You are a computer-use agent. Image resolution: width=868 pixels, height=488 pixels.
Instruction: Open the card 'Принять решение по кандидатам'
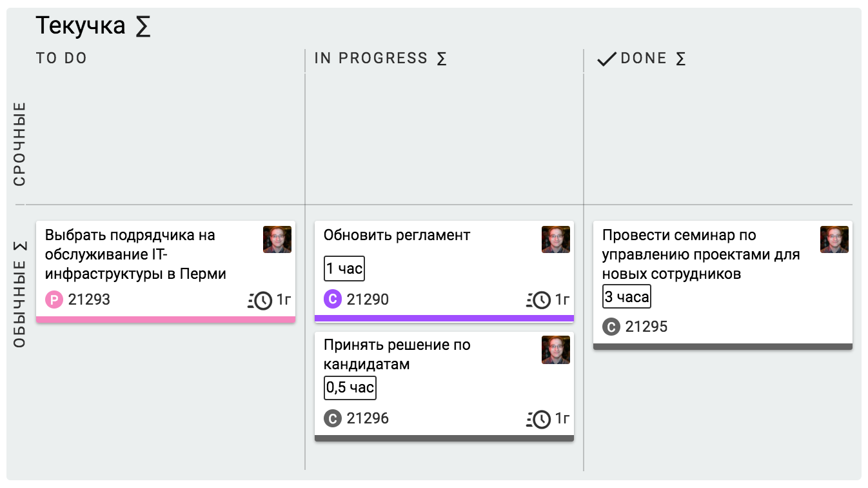coord(397,354)
